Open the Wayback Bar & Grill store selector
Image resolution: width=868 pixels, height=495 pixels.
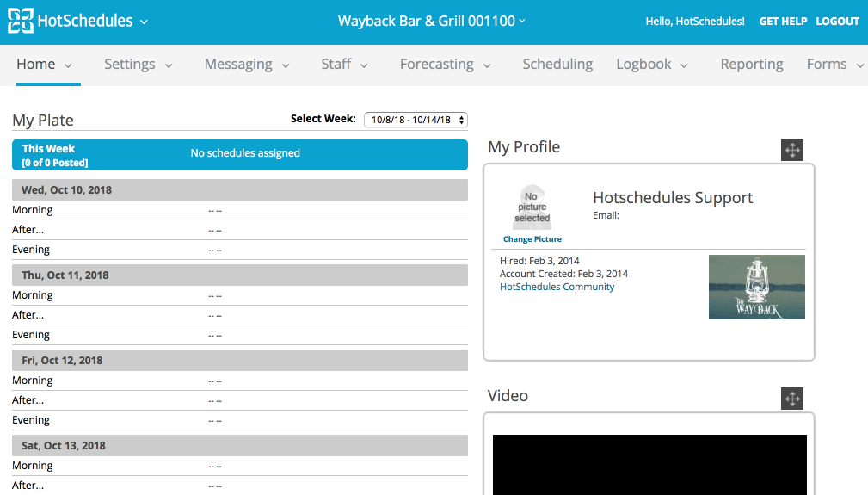432,21
